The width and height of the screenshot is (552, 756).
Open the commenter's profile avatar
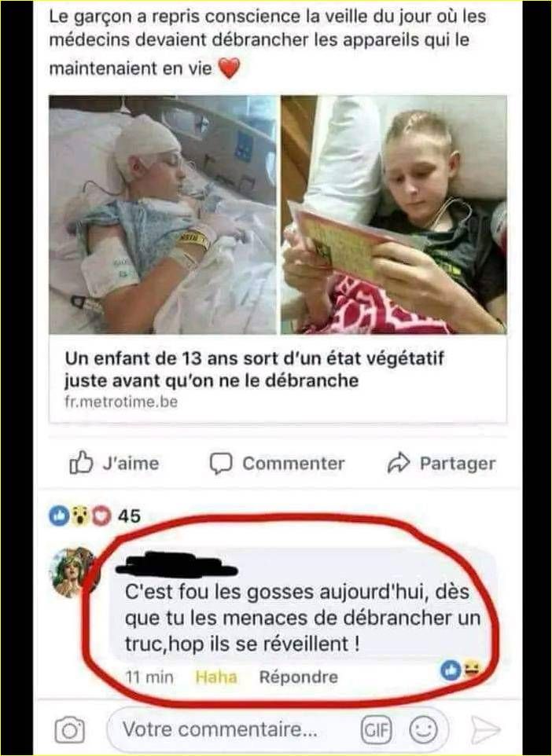tap(74, 572)
